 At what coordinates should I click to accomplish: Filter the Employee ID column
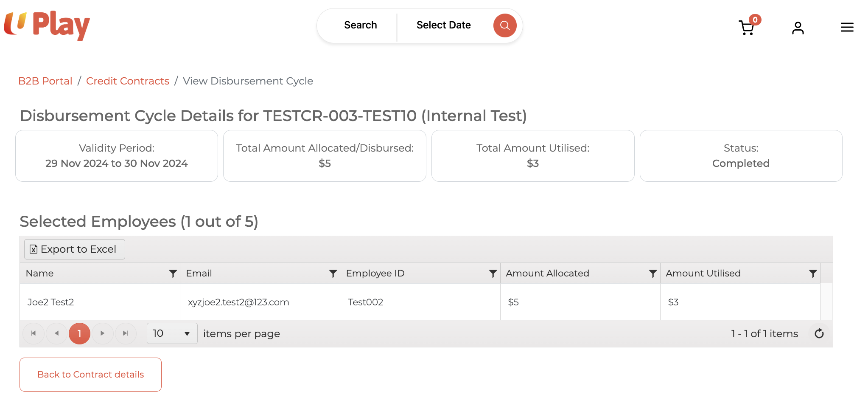(x=493, y=273)
